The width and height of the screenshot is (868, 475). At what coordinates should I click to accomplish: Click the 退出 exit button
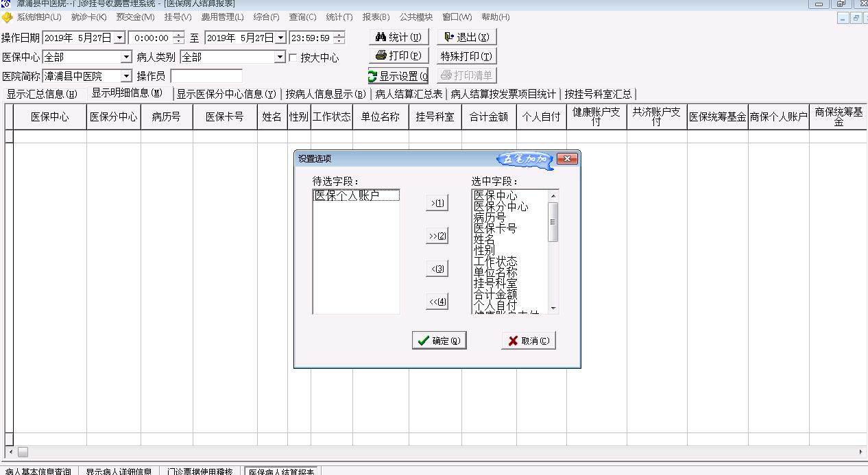coord(467,37)
